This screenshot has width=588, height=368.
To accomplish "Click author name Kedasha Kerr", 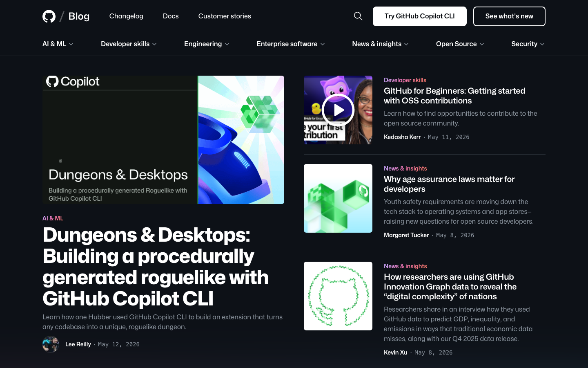I will click(x=402, y=137).
